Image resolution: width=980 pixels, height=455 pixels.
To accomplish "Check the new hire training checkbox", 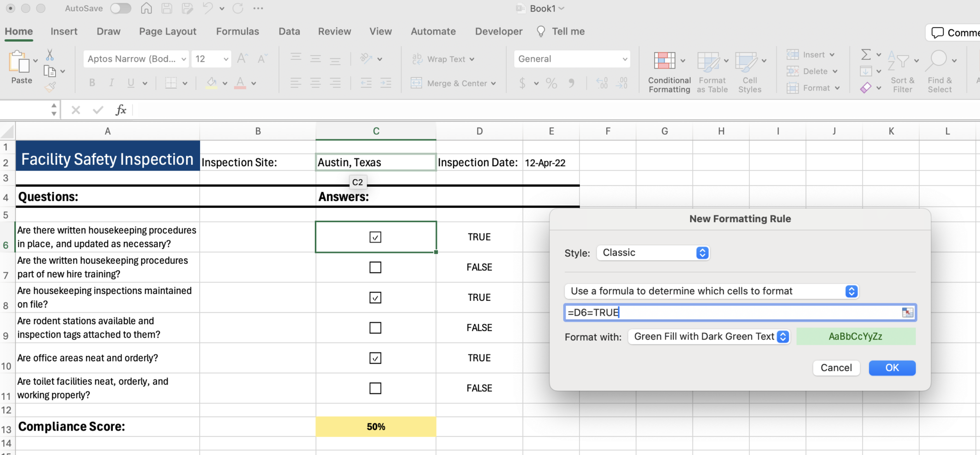I will click(375, 267).
